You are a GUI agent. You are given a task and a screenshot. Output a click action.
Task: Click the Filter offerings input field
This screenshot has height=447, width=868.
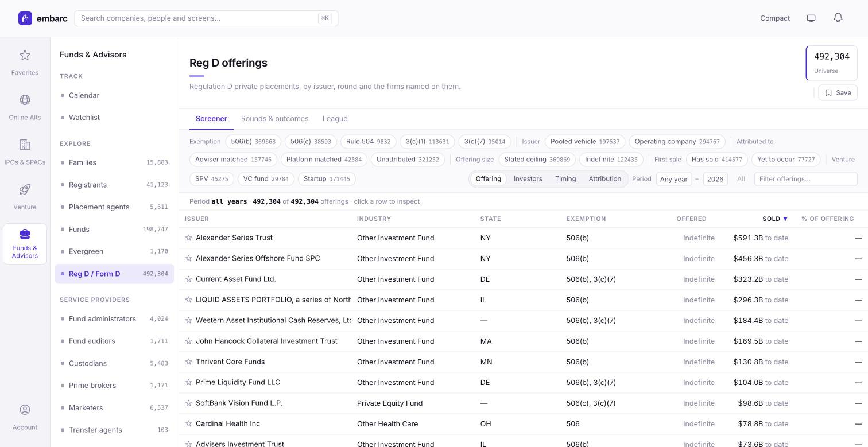pyautogui.click(x=806, y=179)
